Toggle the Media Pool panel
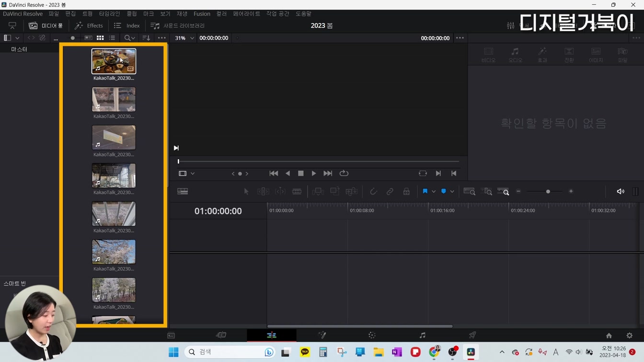 46,25
